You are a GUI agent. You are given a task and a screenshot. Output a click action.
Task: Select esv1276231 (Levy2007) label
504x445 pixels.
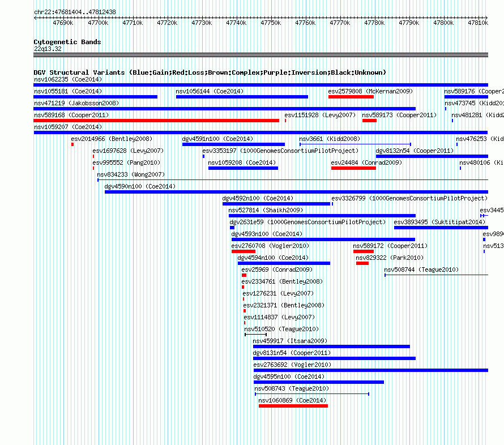(278, 293)
